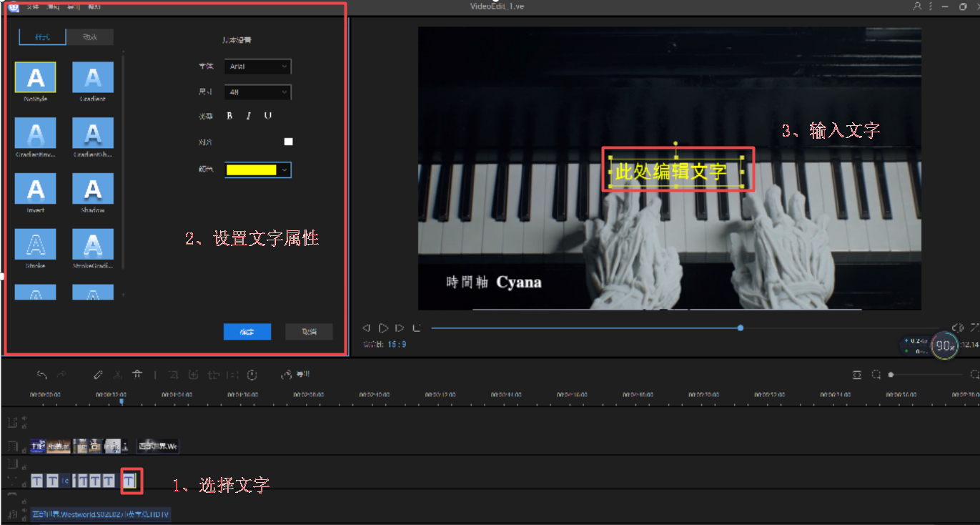Select the first video clip thumbnail on timeline
Image resolution: width=980 pixels, height=525 pixels.
click(39, 446)
